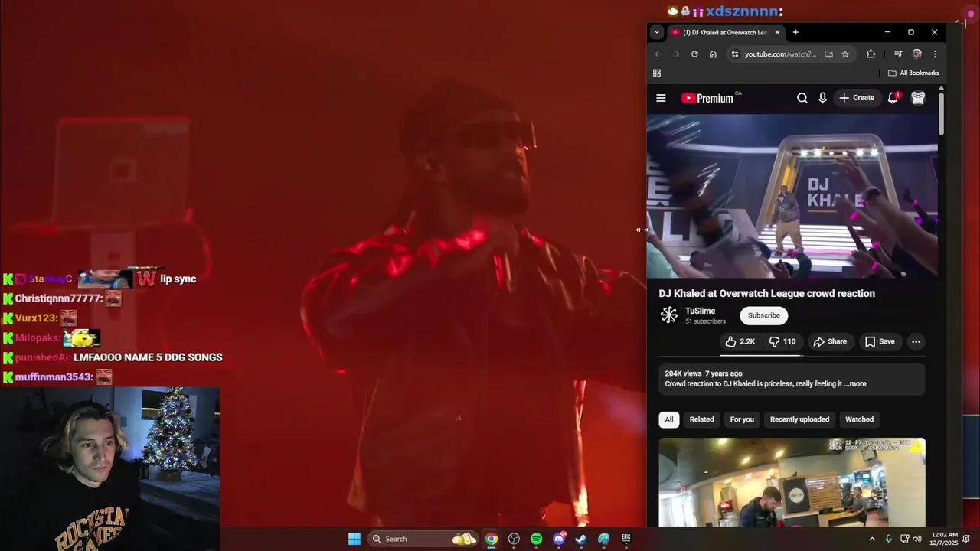The image size is (980, 551).
Task: Click the voice search microphone icon
Action: [822, 98]
